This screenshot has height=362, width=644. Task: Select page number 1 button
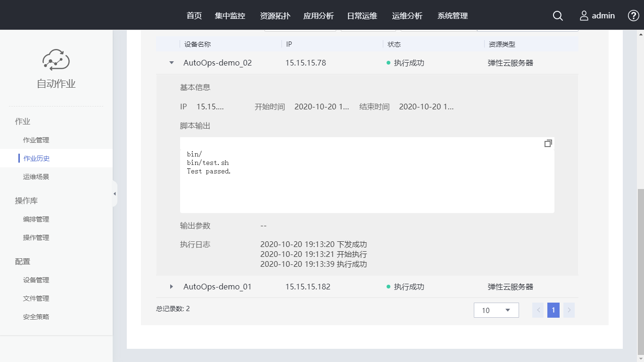click(x=553, y=310)
